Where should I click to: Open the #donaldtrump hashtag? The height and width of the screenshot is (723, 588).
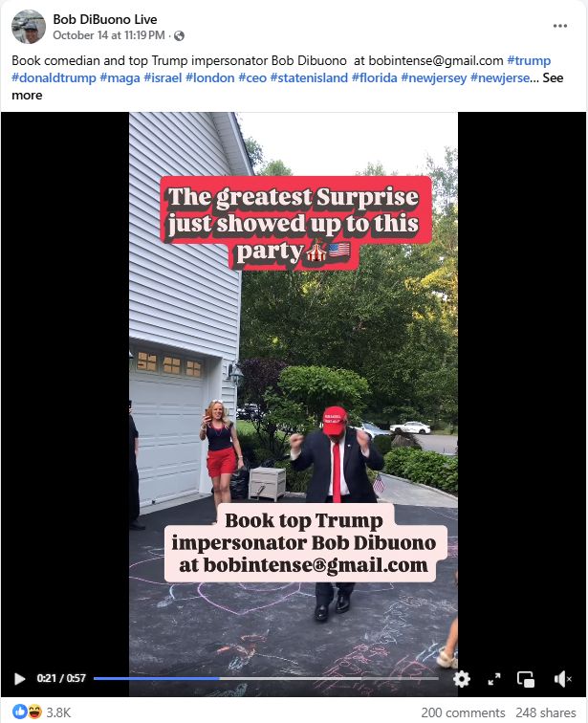(54, 77)
